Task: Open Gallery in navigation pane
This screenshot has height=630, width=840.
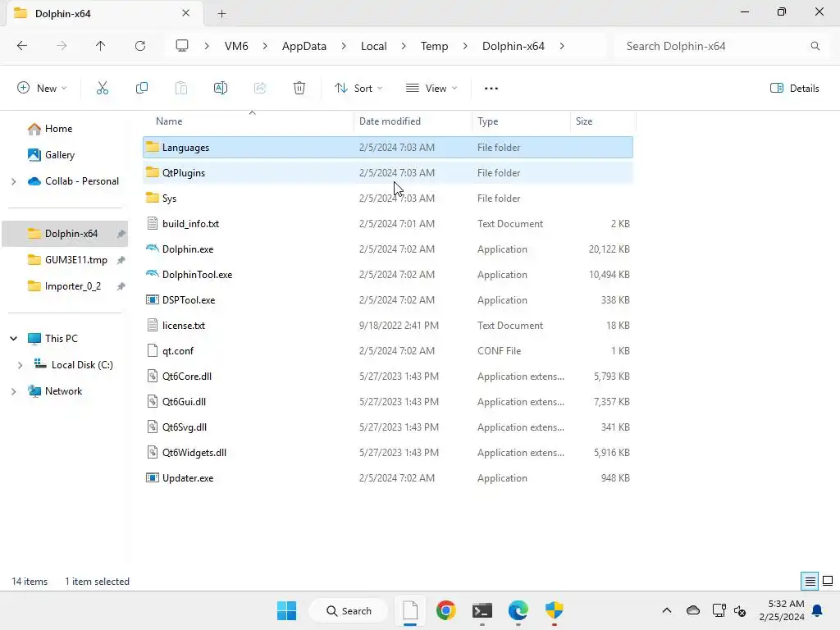Action: 59,155
